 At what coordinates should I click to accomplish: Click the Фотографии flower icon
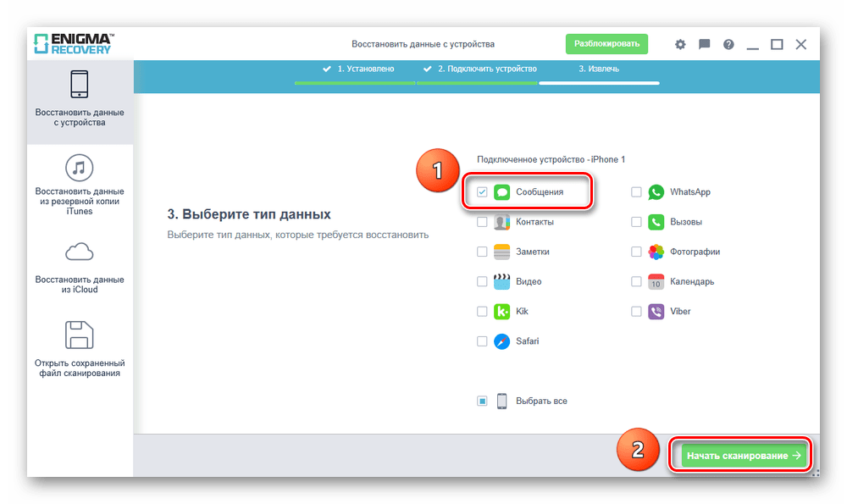pyautogui.click(x=656, y=252)
